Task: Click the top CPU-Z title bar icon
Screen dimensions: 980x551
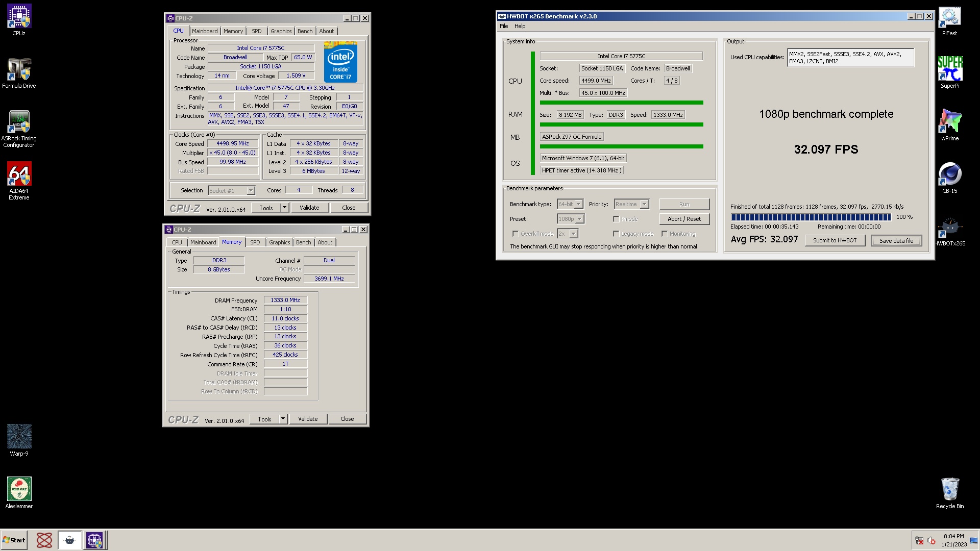Action: 170,18
